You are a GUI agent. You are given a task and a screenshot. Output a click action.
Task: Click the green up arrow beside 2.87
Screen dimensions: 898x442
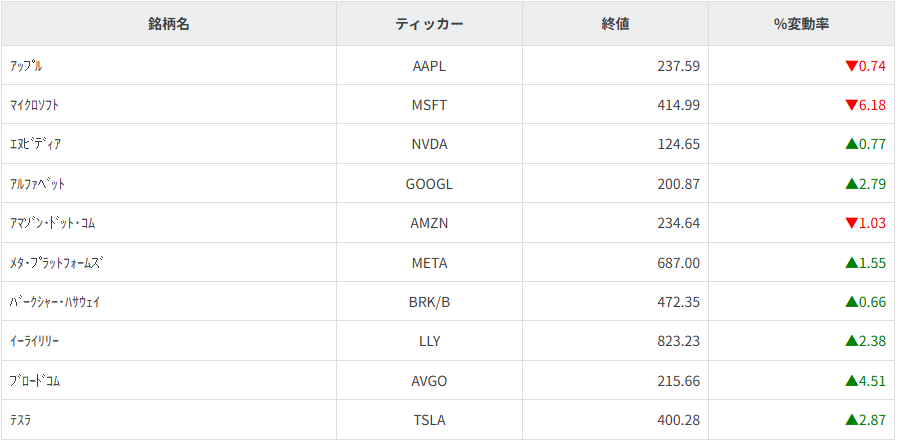point(851,420)
